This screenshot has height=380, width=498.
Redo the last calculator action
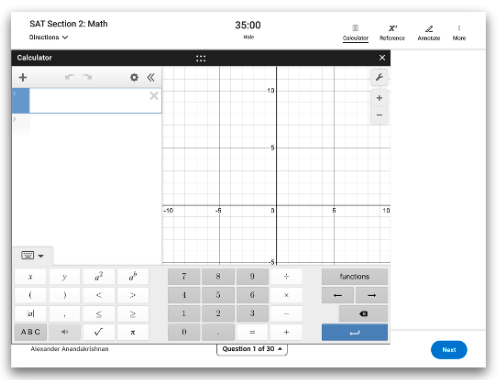[87, 77]
